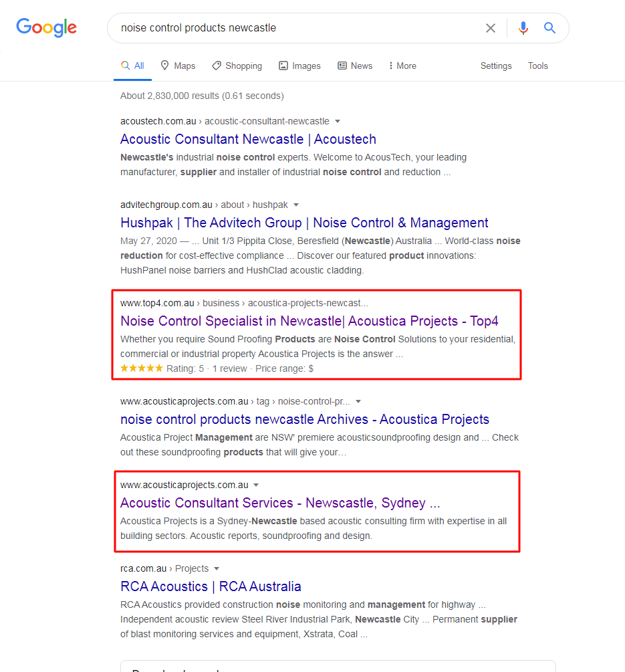
Task: Clear the search box text
Action: click(x=491, y=28)
